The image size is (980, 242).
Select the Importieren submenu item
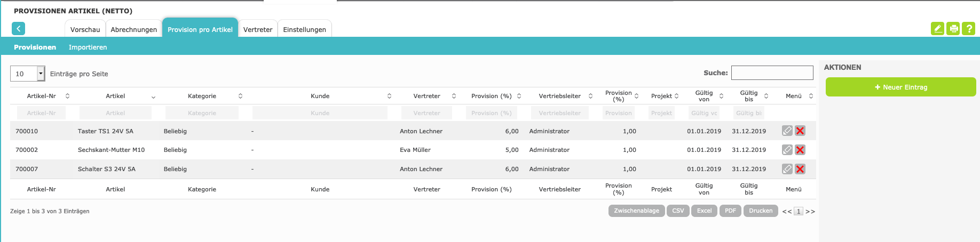click(88, 47)
